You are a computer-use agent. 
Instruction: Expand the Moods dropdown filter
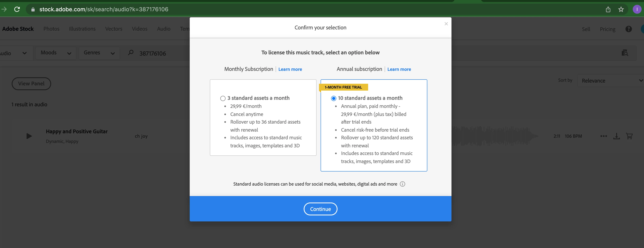click(56, 53)
